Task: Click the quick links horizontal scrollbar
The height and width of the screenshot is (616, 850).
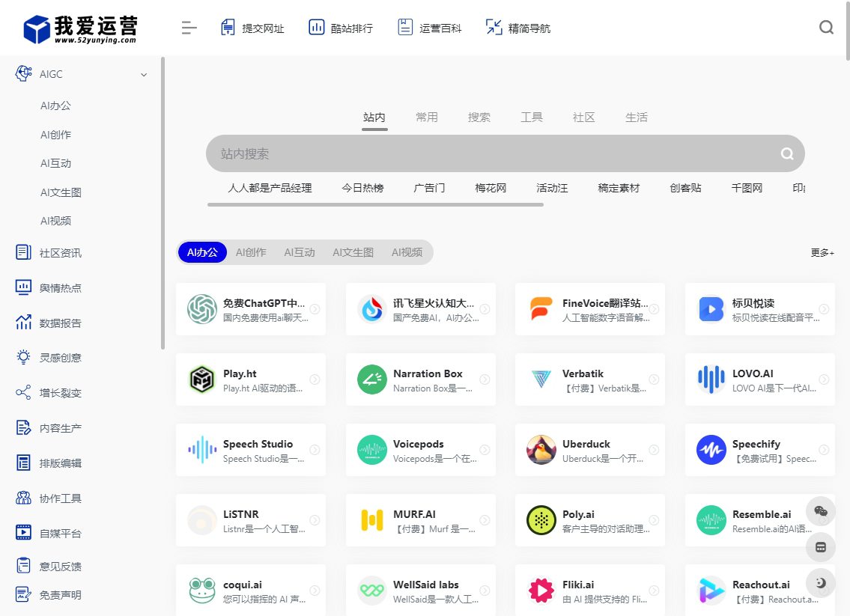Action: [x=375, y=205]
